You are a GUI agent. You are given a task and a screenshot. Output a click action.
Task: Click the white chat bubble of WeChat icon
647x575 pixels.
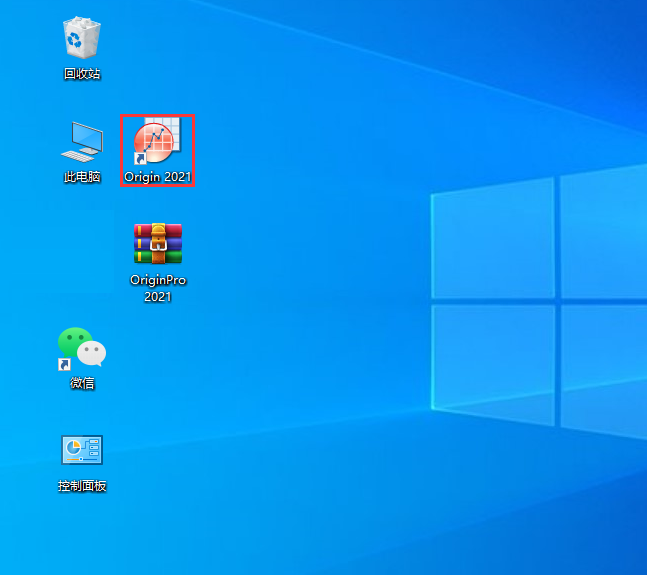tap(92, 353)
